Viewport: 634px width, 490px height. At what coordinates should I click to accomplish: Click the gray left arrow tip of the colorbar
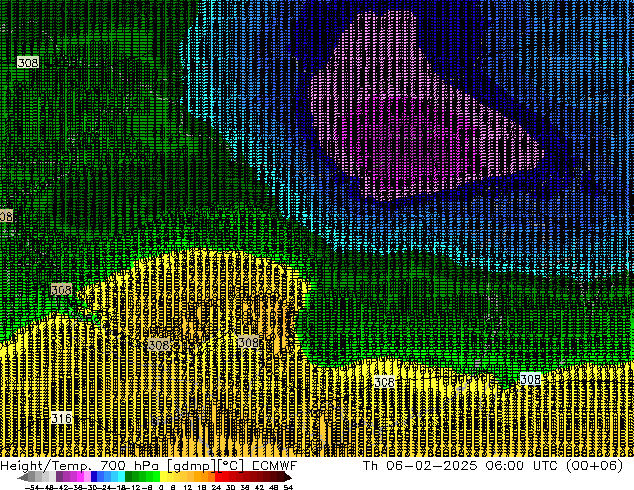[x=22, y=477]
